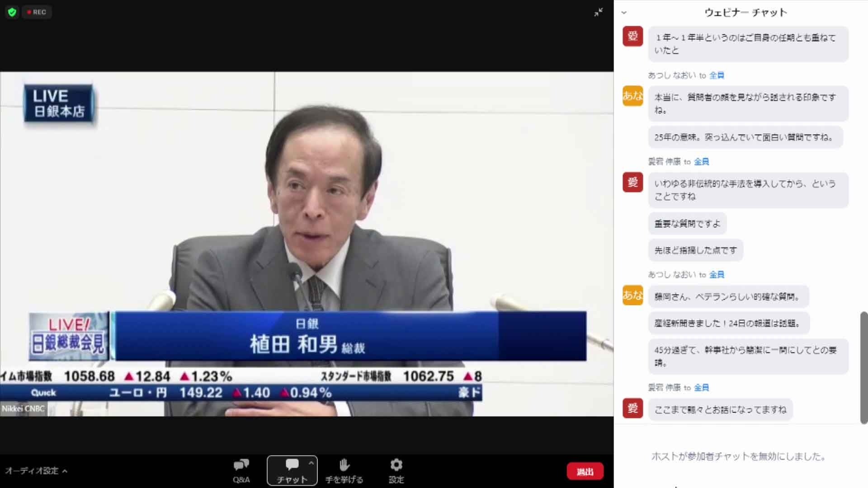The height and width of the screenshot is (488, 868).
Task: Exit full screen with the arrows icon
Action: point(598,13)
